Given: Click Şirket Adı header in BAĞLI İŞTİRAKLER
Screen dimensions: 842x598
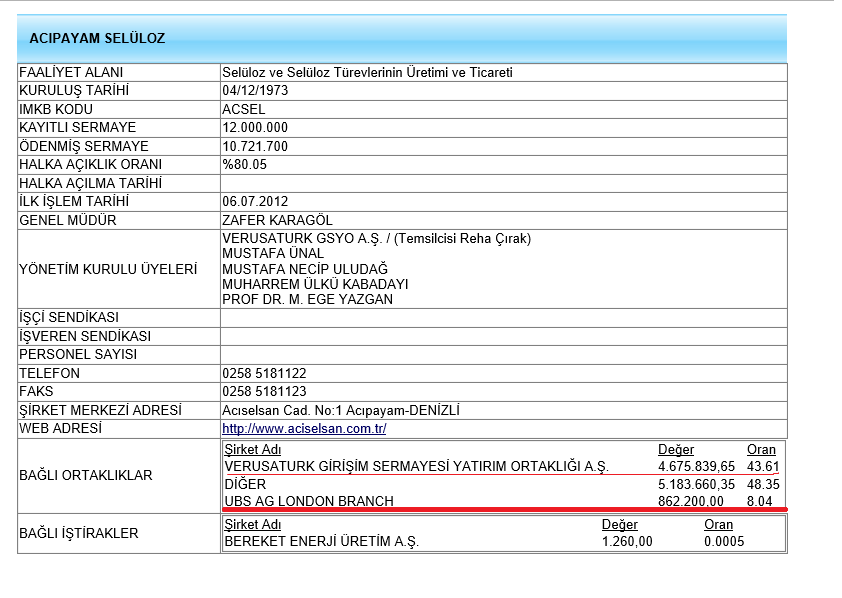Looking at the screenshot, I should pos(253,524).
